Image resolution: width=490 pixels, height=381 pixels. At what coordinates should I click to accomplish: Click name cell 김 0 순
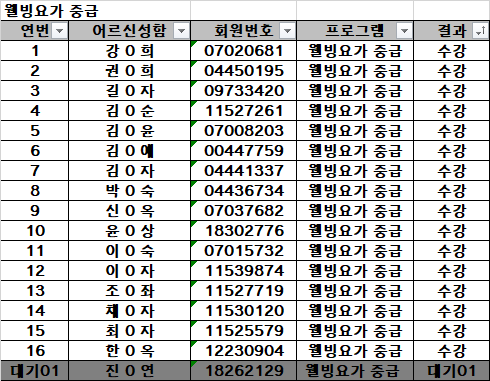coord(130,111)
